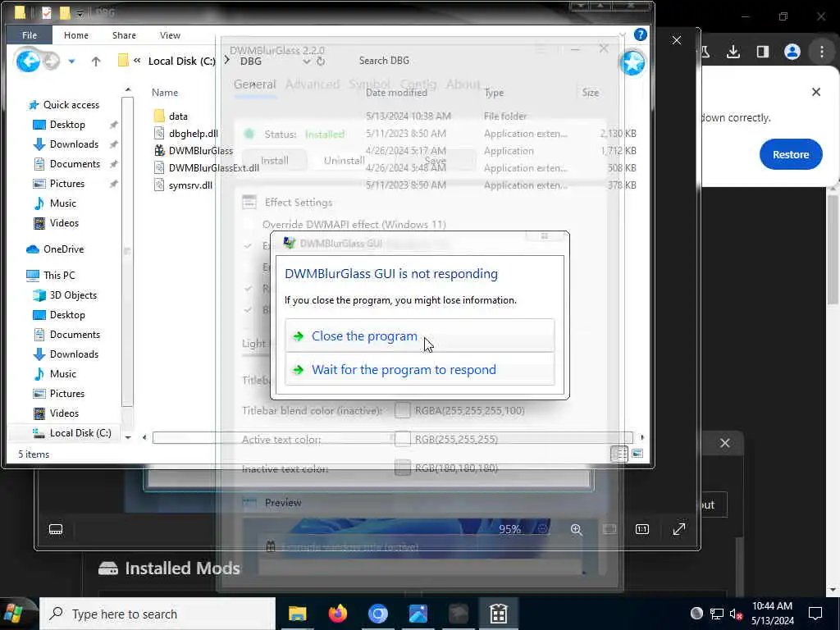Open Chrome downloads icon

733,52
